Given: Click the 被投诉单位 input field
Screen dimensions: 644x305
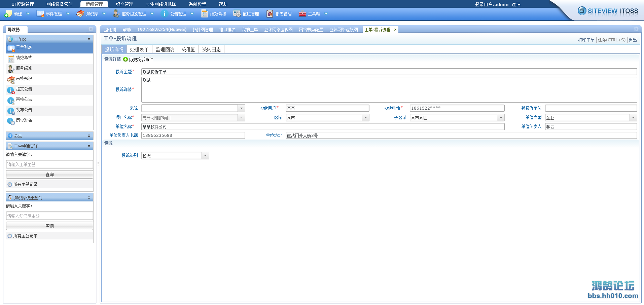Looking at the screenshot, I should pyautogui.click(x=591, y=108).
